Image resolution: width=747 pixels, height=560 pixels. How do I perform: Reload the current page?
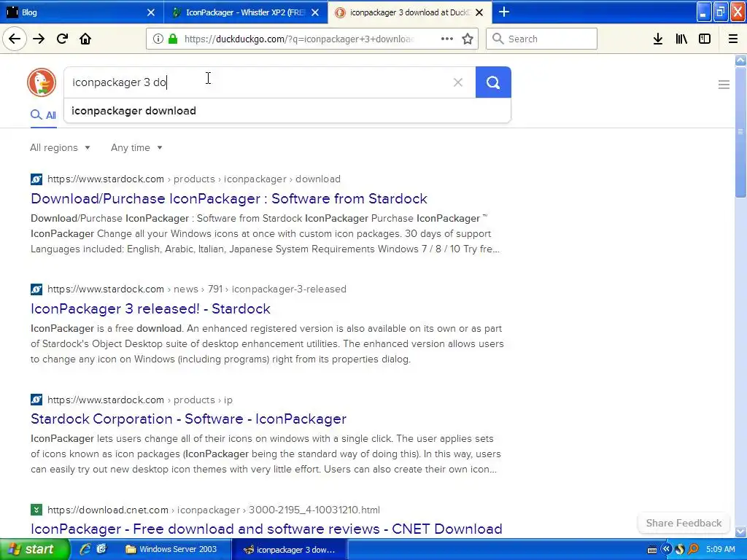62,39
